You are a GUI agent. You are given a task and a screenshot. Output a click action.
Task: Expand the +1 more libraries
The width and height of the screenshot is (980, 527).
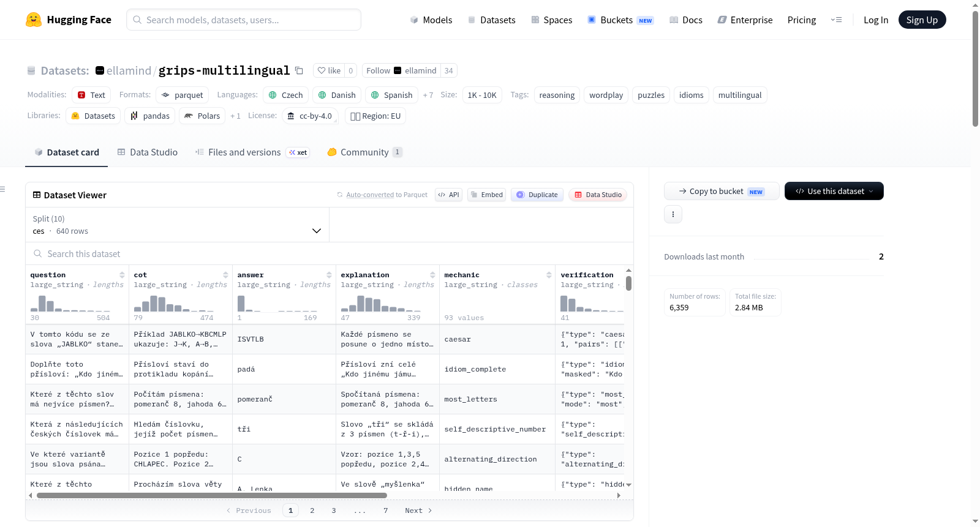235,116
